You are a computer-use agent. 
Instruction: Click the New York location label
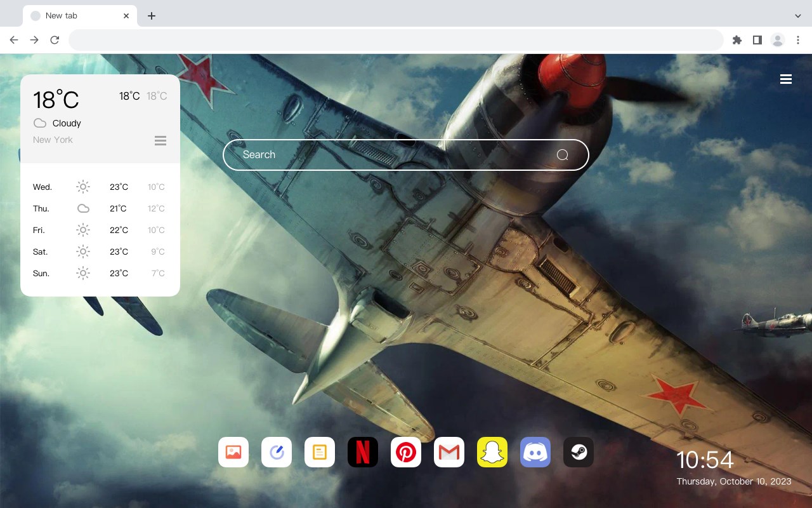point(53,140)
